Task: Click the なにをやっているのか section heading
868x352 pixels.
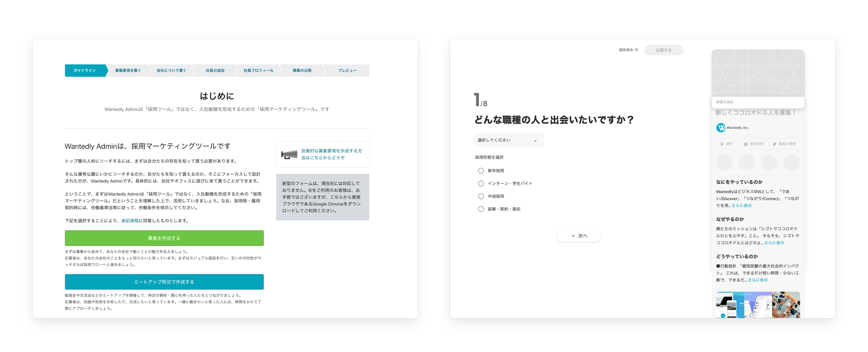Action: 739,182
